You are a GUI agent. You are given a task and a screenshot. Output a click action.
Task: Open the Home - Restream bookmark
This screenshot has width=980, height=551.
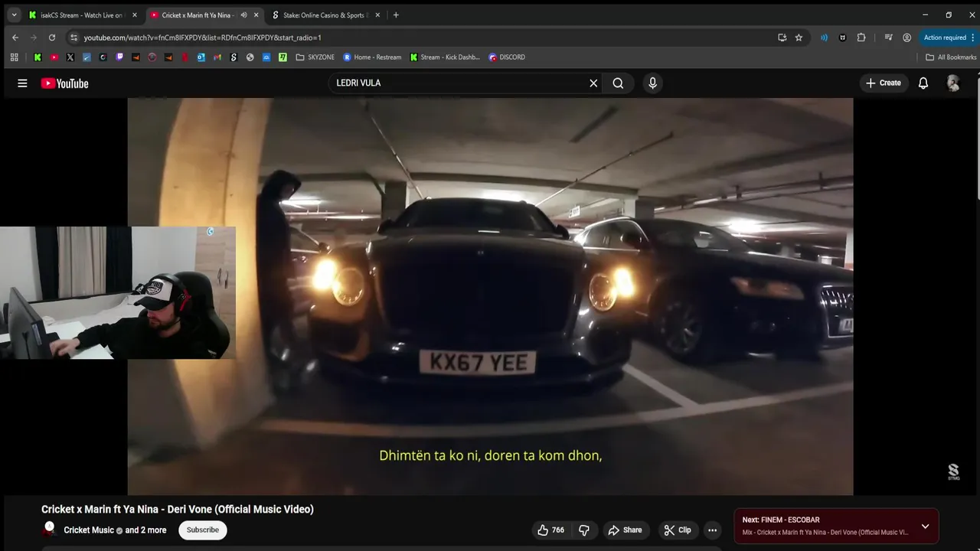(372, 57)
